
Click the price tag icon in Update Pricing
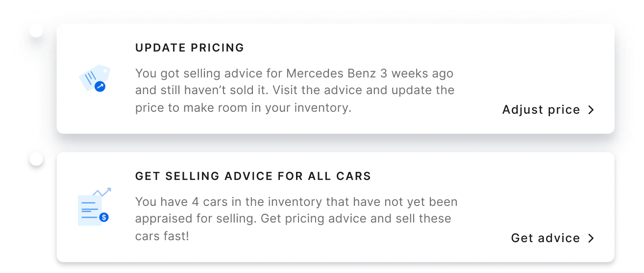coord(95,78)
